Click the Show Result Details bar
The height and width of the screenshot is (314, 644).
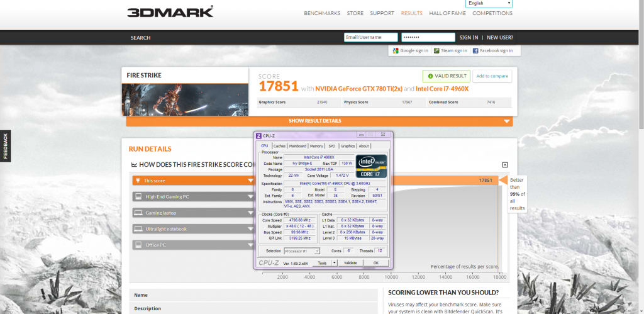[319, 121]
